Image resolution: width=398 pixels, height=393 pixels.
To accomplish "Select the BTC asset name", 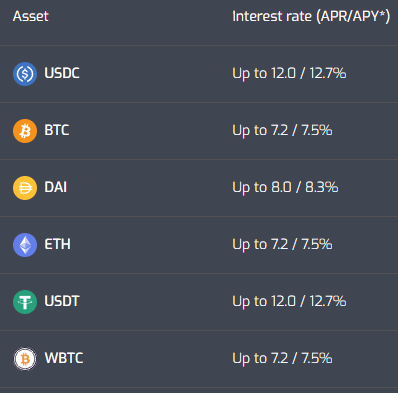I will (57, 130).
